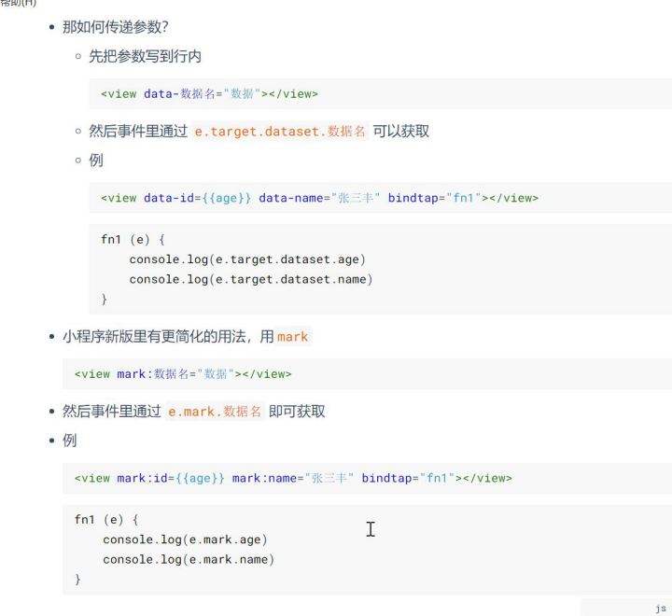Click the last bullet 例
Viewport: 672px width, 616px height.
click(69, 441)
